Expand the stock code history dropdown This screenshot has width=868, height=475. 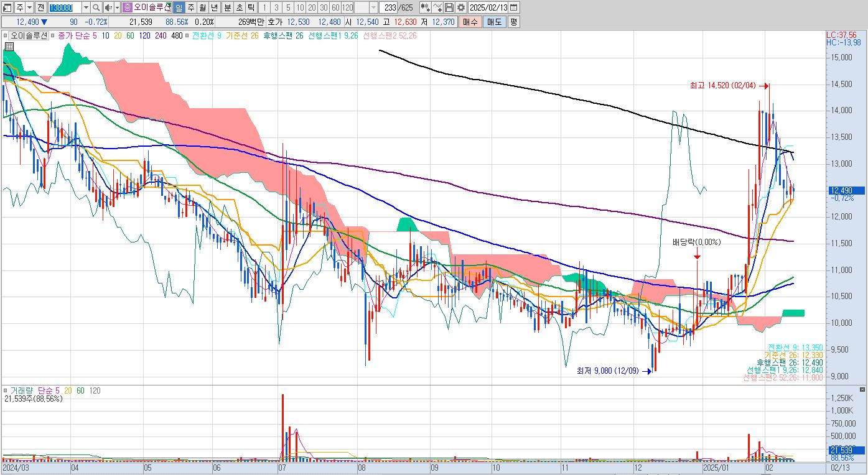click(x=86, y=7)
